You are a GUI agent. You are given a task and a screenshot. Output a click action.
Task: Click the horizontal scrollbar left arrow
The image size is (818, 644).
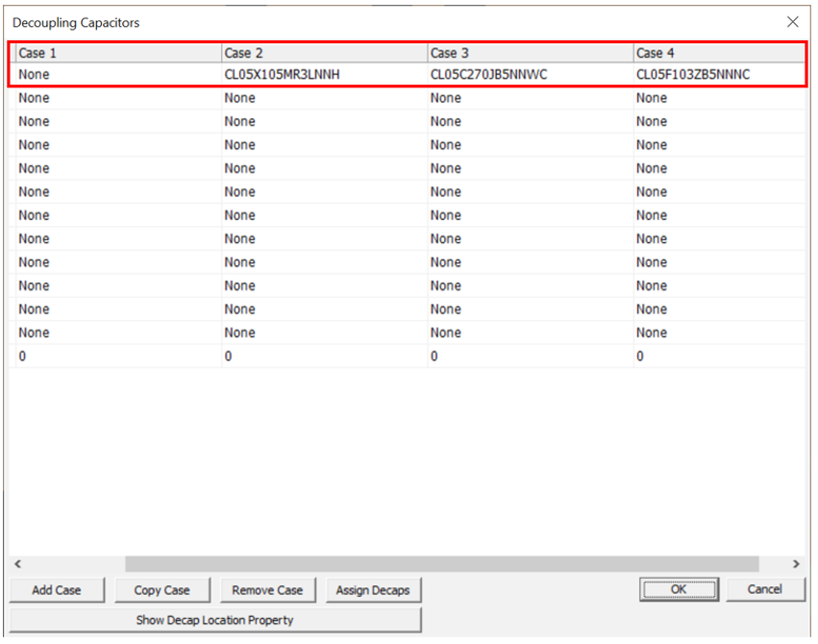point(17,564)
